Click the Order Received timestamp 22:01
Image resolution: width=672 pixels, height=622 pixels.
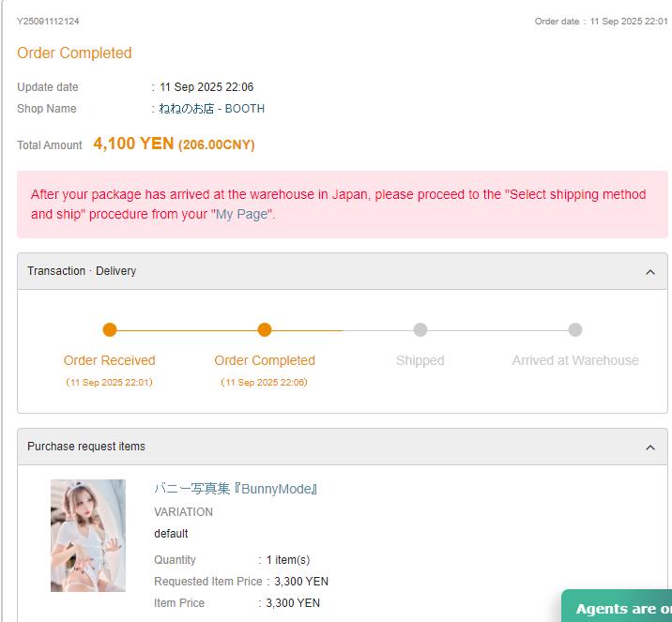pyautogui.click(x=109, y=383)
